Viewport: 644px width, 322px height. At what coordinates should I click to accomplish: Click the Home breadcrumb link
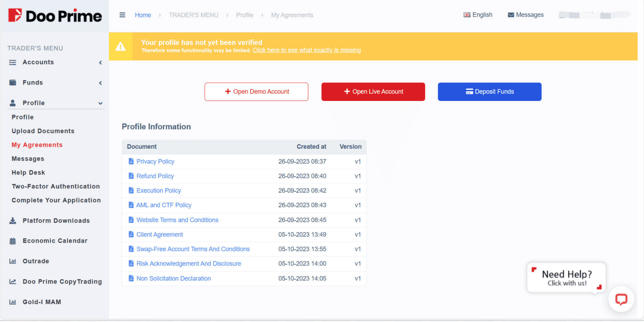click(x=143, y=15)
